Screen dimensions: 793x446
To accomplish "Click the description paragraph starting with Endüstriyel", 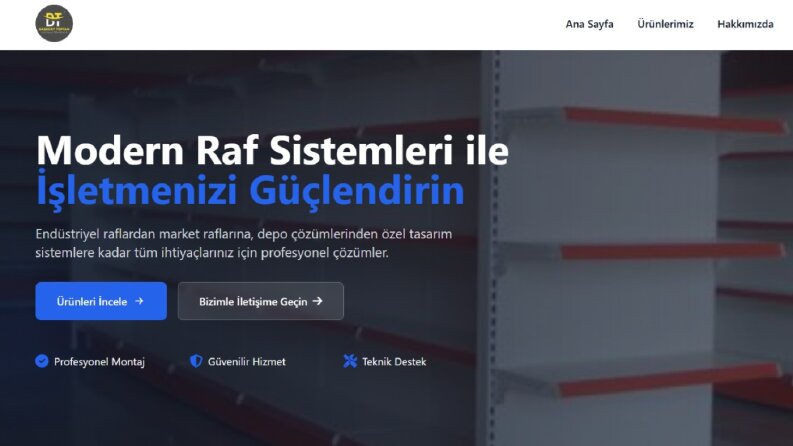I will (x=244, y=243).
